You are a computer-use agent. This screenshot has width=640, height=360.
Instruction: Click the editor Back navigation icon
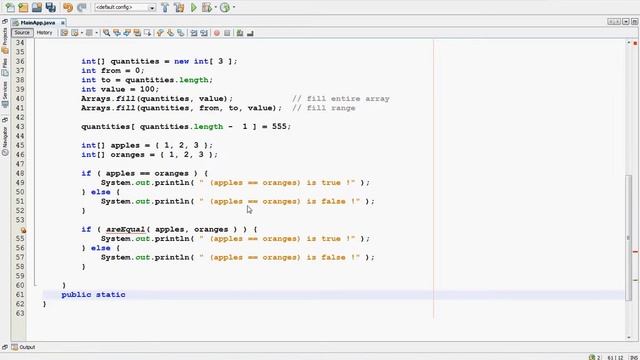coord(75,33)
